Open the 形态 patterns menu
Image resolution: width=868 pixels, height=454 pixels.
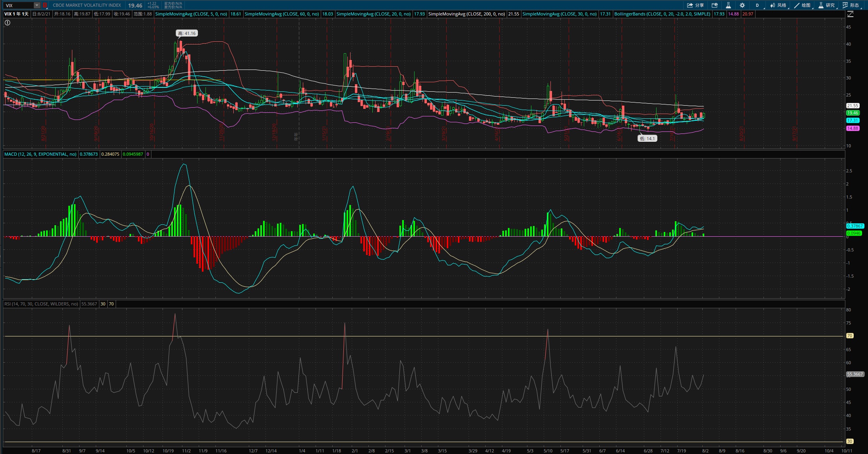[851, 5]
